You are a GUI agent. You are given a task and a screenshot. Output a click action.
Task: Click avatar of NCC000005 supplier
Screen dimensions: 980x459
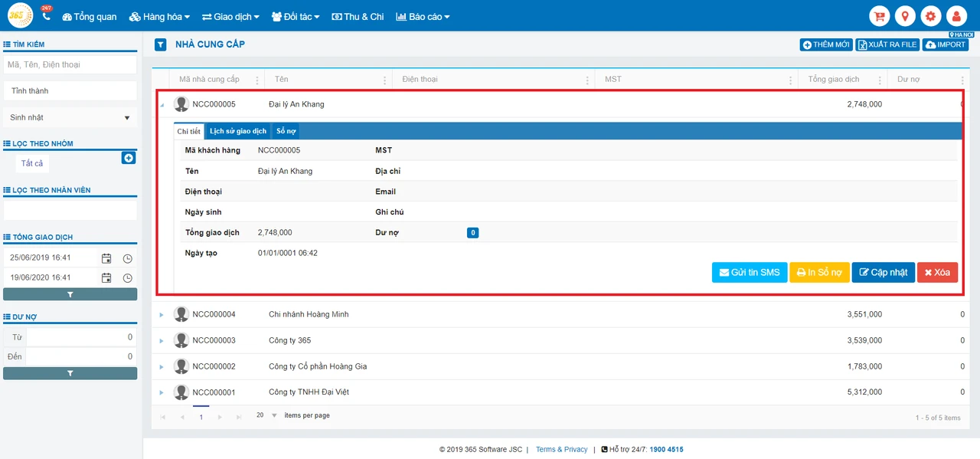pos(181,104)
